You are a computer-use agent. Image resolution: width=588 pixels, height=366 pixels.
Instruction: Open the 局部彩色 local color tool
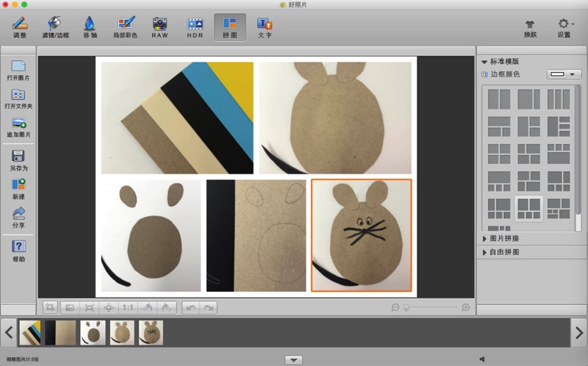point(125,27)
